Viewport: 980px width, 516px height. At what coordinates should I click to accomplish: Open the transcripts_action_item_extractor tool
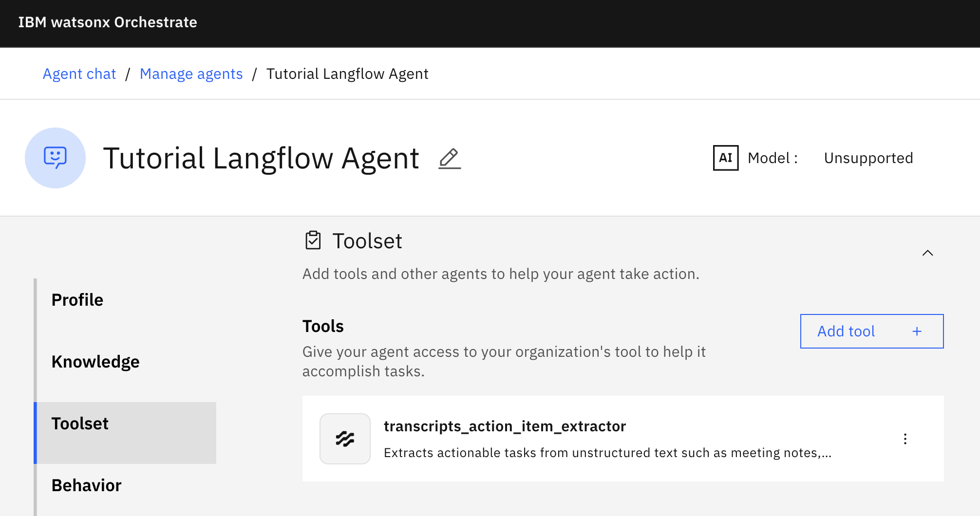pos(505,426)
